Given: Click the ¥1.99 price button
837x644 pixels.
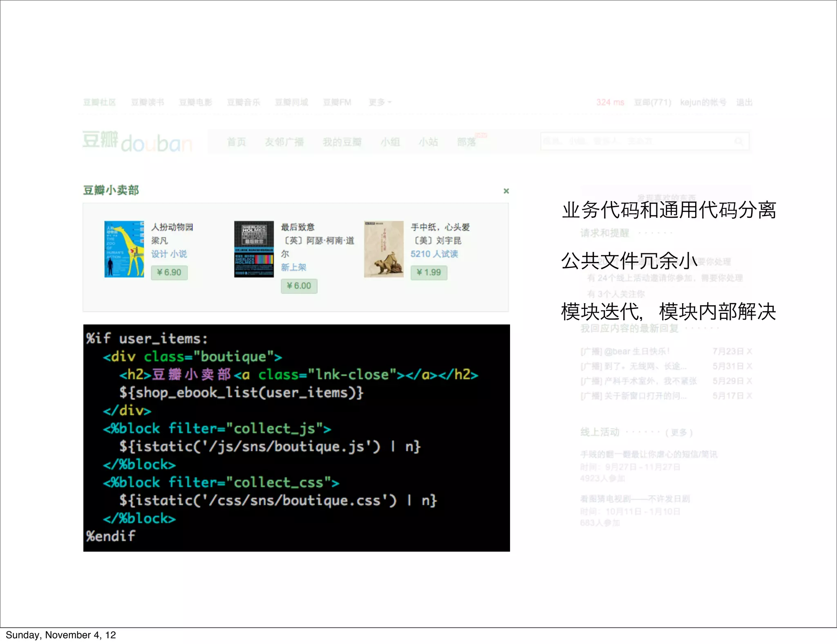Looking at the screenshot, I should tap(429, 273).
